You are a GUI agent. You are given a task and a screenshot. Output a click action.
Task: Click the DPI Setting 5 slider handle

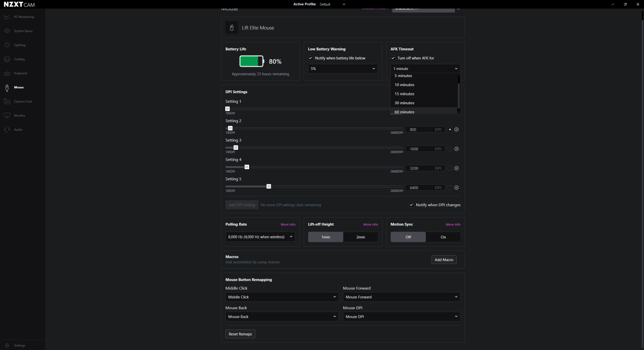tap(269, 187)
